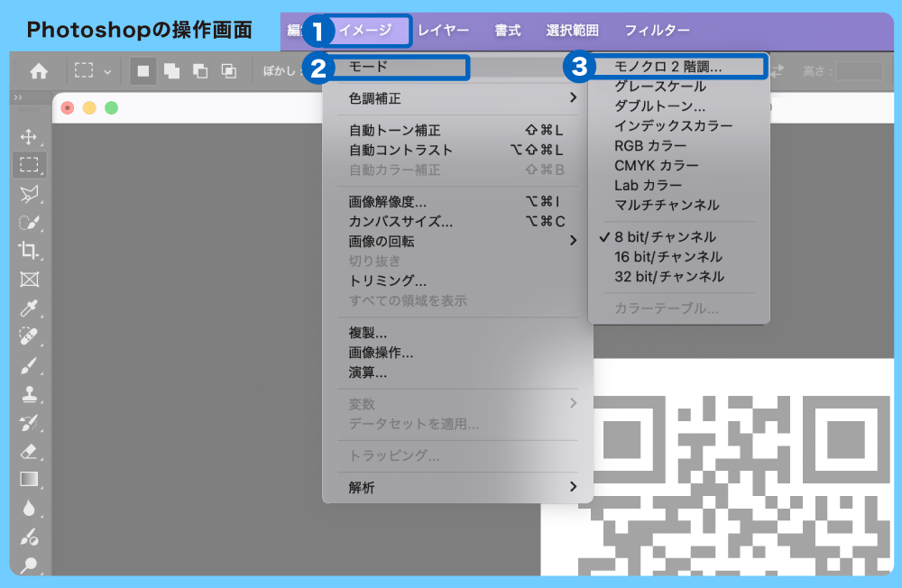902x588 pixels.
Task: Choose Subtract from selection mode icon
Action: click(199, 71)
